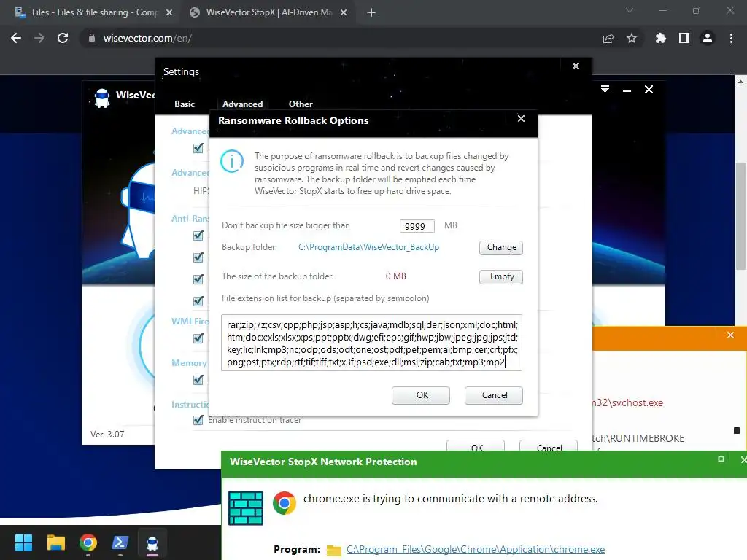This screenshot has height=560, width=747.
Task: Open the WiseVector main window dropdown menu
Action: click(x=605, y=90)
